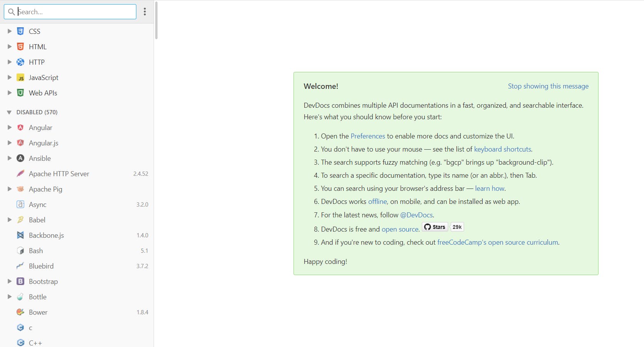Click the search magnifier icon
644x347 pixels.
(x=12, y=12)
